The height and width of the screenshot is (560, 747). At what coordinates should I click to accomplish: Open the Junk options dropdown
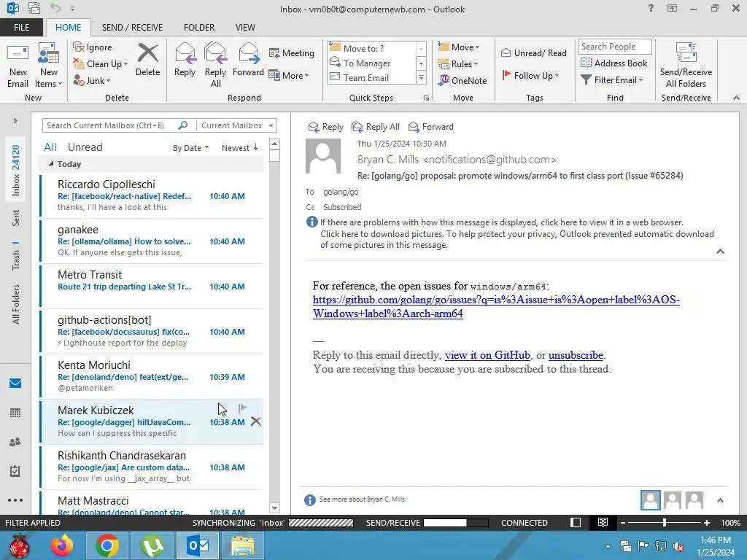[91, 80]
